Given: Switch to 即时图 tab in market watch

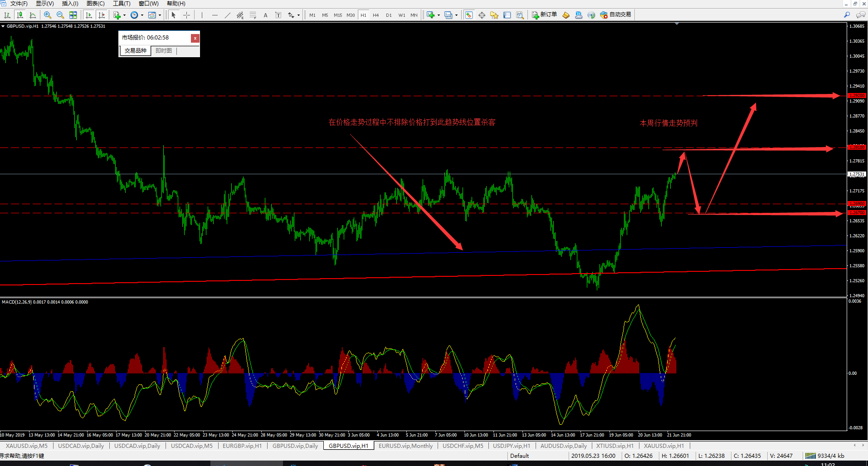Looking at the screenshot, I should click(164, 51).
